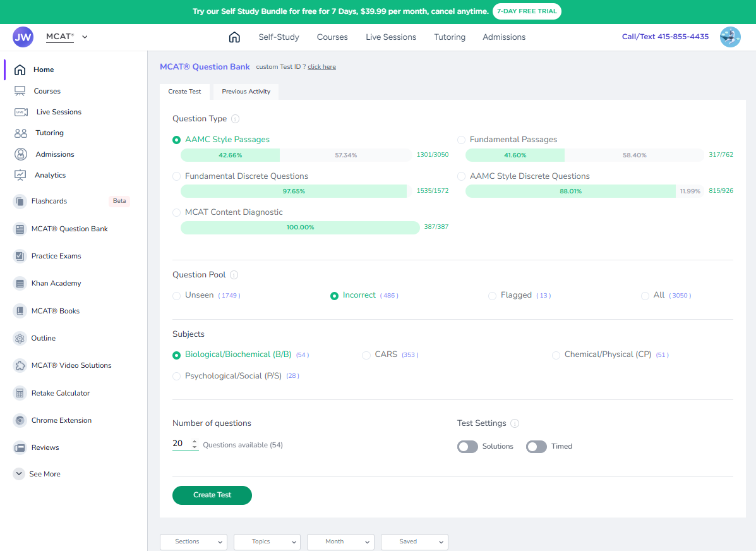This screenshot has width=756, height=551.
Task: Click the 7-DAY FREE TRIAL button
Action: click(x=527, y=11)
